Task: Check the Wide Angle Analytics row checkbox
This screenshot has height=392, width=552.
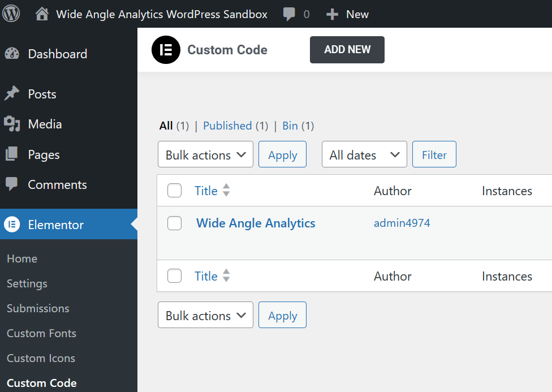Action: [x=174, y=223]
